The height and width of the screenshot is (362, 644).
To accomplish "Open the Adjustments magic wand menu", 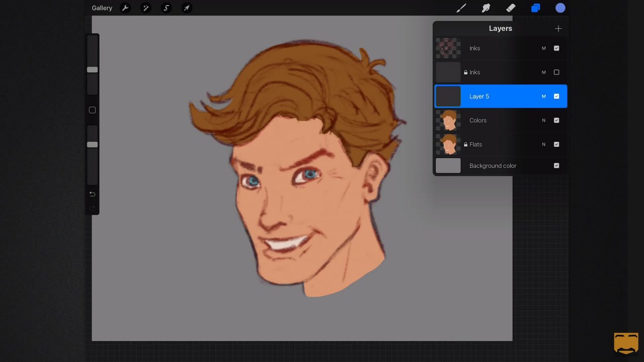I will tap(146, 8).
